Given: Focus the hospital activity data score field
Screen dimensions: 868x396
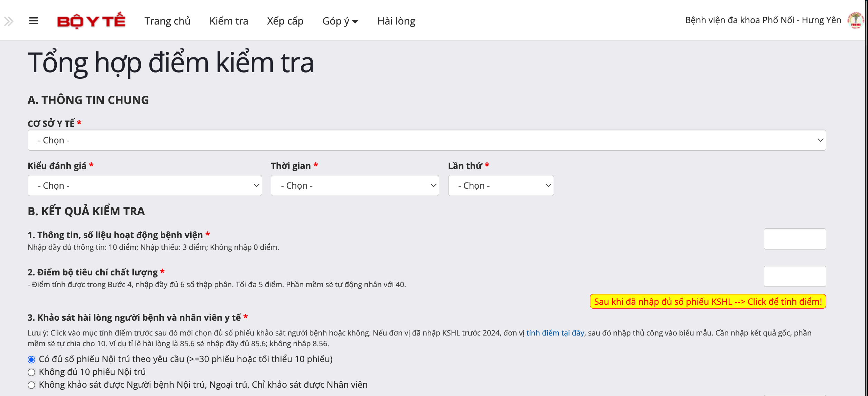Looking at the screenshot, I should [794, 239].
